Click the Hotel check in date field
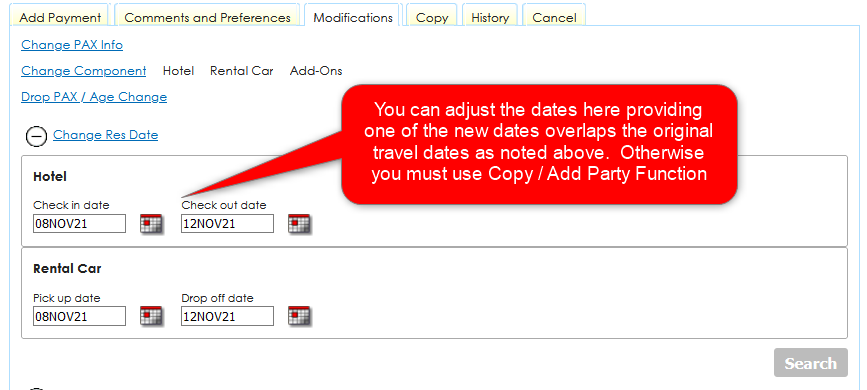 click(x=79, y=224)
